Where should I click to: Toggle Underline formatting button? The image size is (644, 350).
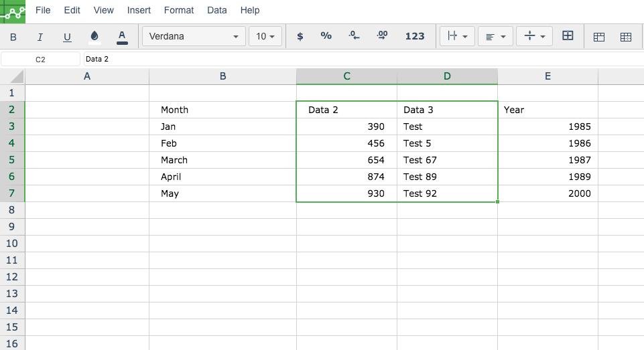[x=67, y=37]
